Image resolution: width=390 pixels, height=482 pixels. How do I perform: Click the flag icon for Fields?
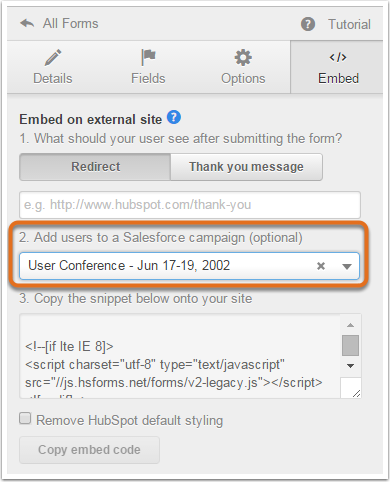coord(148,57)
